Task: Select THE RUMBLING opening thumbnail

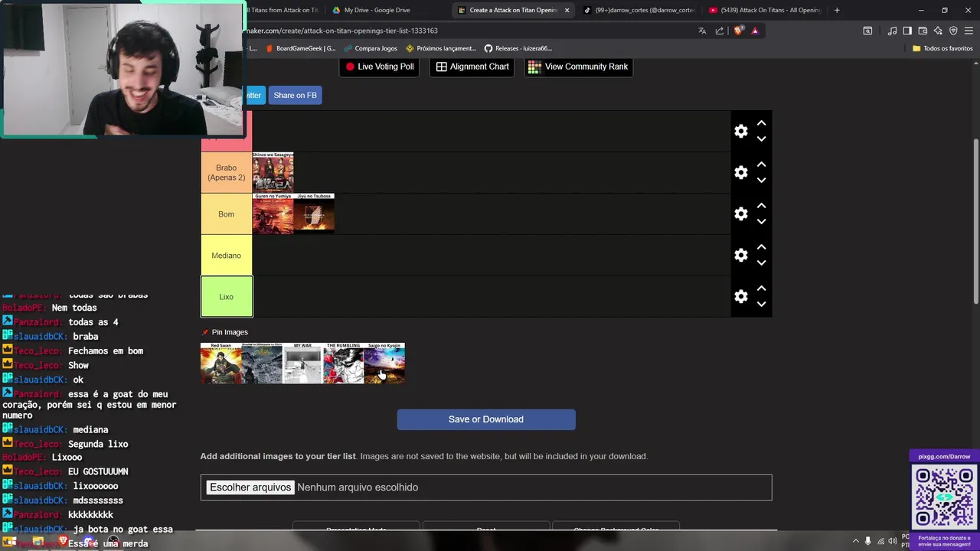Action: pos(343,364)
